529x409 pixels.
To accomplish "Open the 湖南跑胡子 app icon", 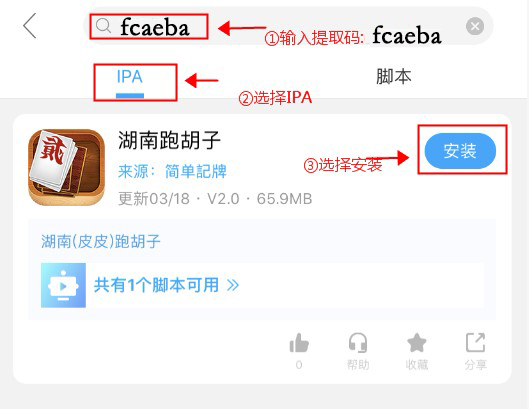I will tap(66, 167).
